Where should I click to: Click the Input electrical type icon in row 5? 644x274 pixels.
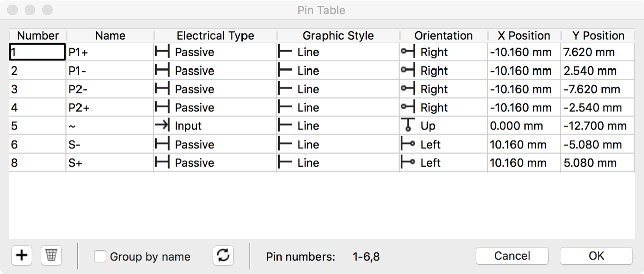pos(162,126)
